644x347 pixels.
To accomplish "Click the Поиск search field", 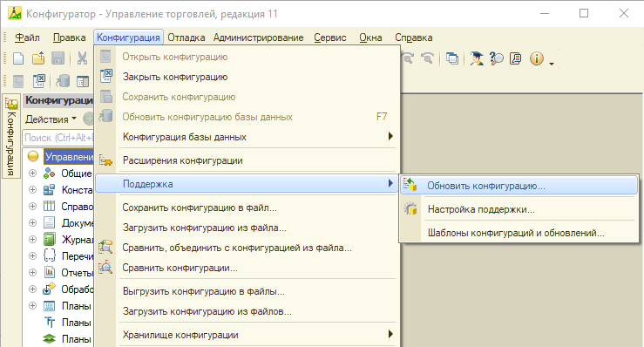I will (58, 138).
